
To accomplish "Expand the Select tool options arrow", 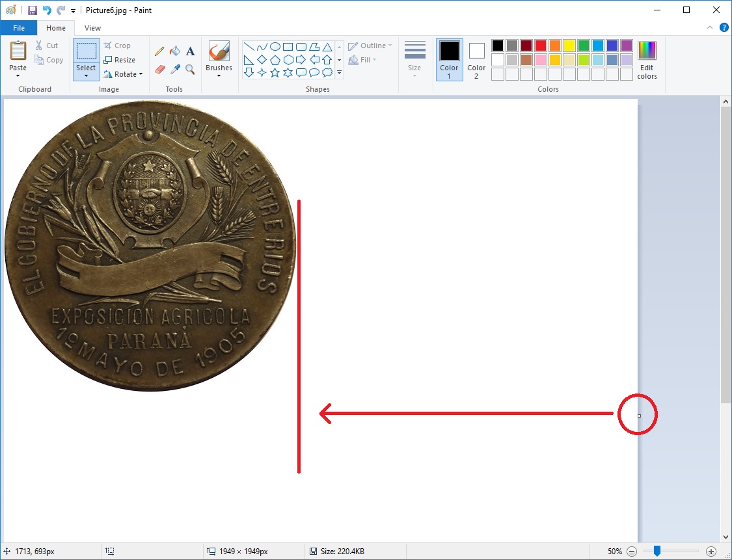I will tap(86, 75).
